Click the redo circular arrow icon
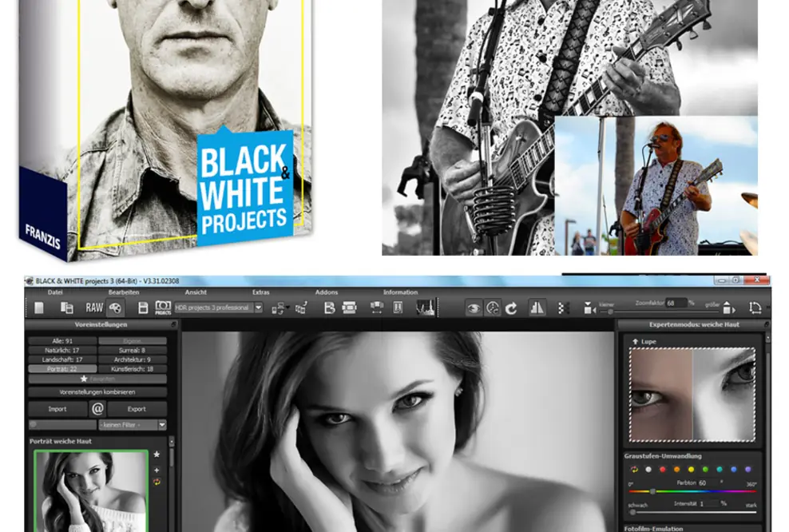 511,308
